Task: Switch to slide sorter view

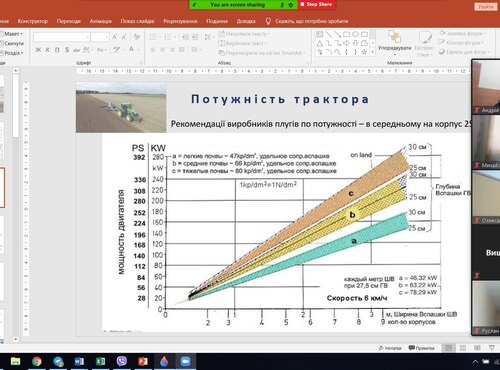Action: click(463, 348)
